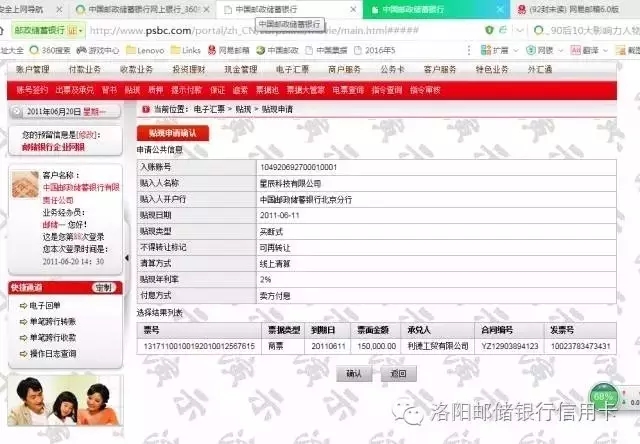The image size is (640, 444).
Task: Close the green 中国邮政储蓄银行 tab
Action: tap(500, 9)
